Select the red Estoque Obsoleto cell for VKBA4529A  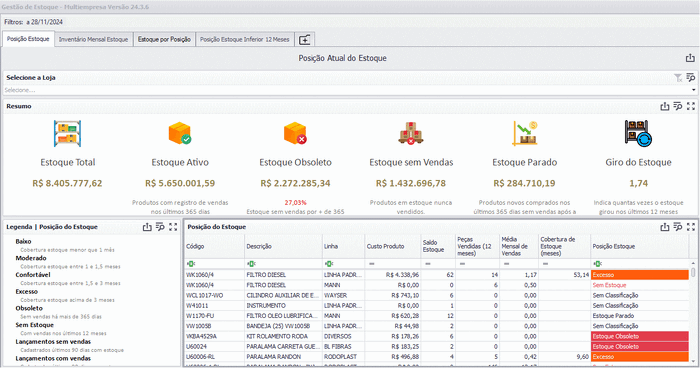[x=640, y=336]
